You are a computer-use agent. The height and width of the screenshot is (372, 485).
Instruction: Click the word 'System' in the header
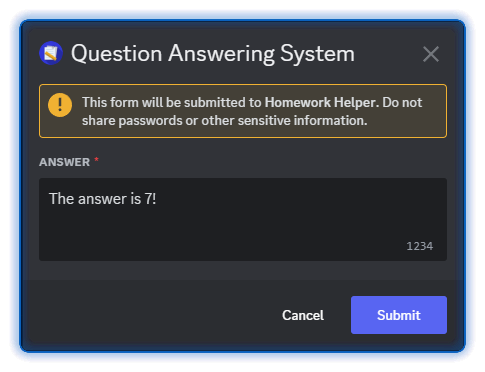click(x=317, y=54)
